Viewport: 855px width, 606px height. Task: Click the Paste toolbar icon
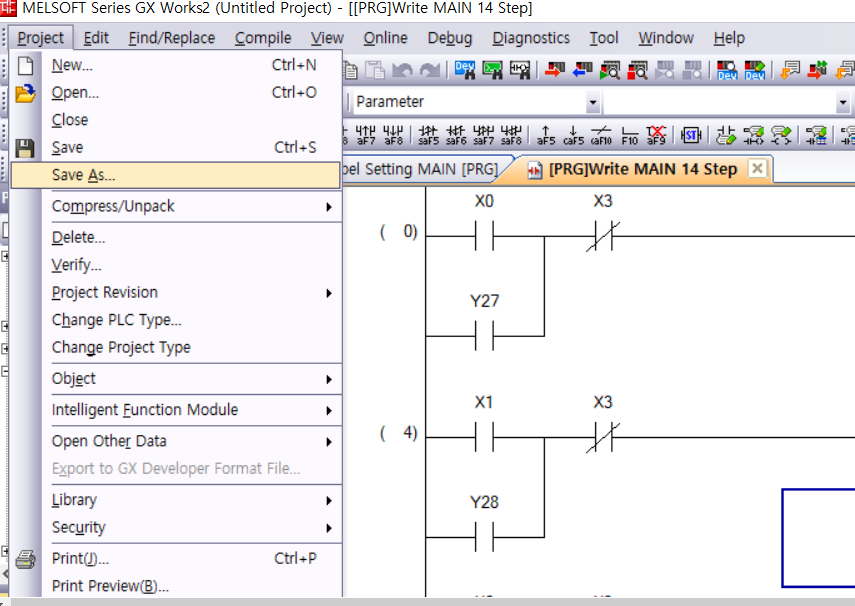pyautogui.click(x=375, y=70)
